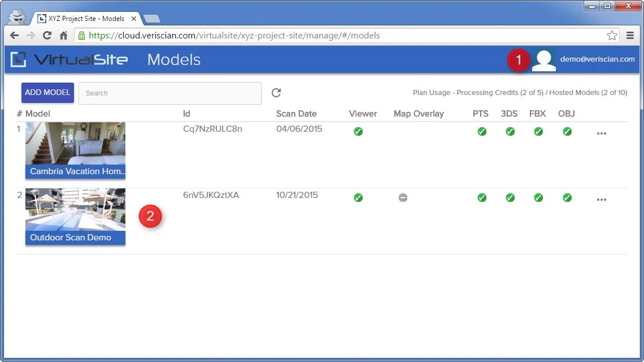Screen dimensions: 644x362
Task: Click the user avatar icon
Action: coord(544,60)
